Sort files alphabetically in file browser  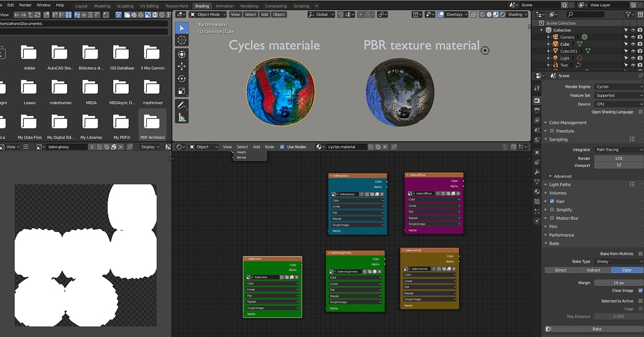tap(77, 15)
